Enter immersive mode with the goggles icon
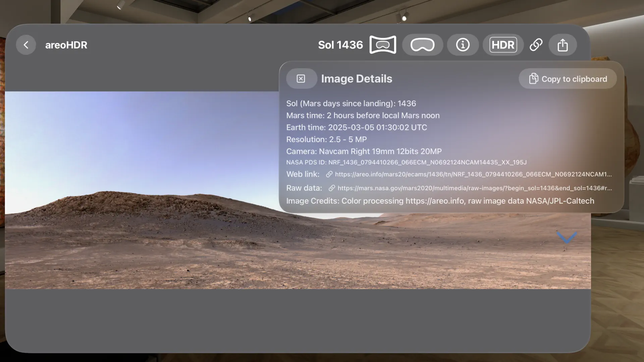 tap(422, 45)
